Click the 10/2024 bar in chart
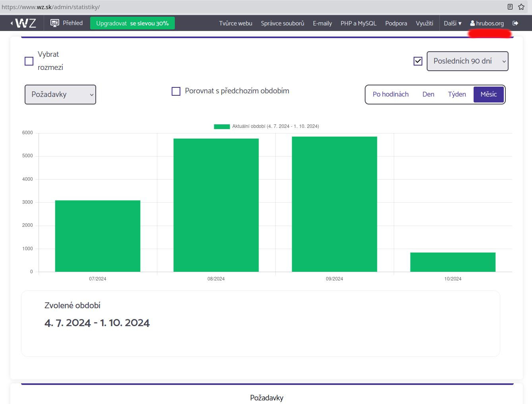This screenshot has height=404, width=532. (x=453, y=262)
